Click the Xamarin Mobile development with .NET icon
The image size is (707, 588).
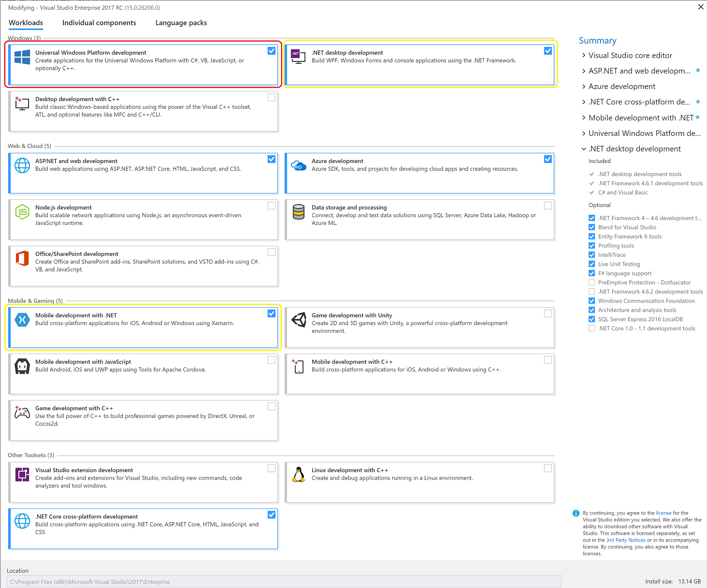22,320
